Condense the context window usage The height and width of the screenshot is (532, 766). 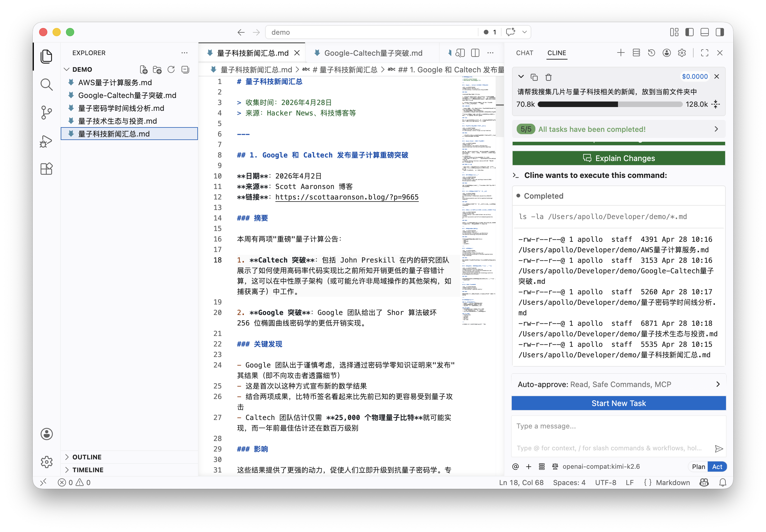coord(715,104)
